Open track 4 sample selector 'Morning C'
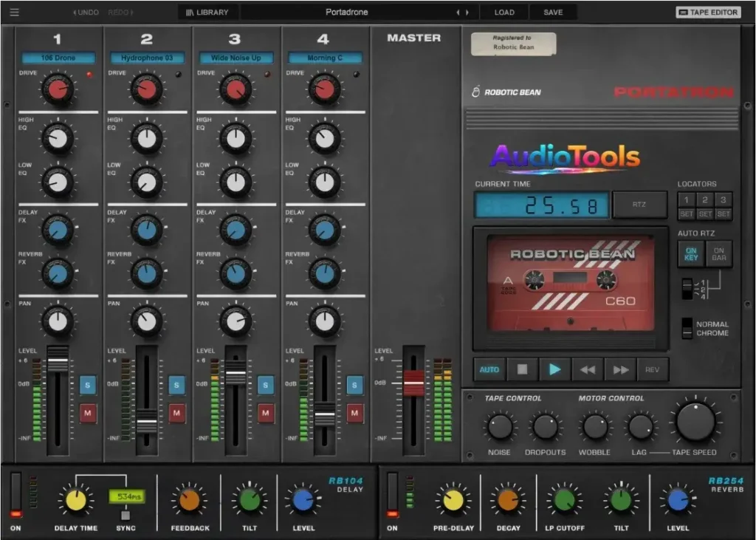The image size is (756, 540). point(325,58)
